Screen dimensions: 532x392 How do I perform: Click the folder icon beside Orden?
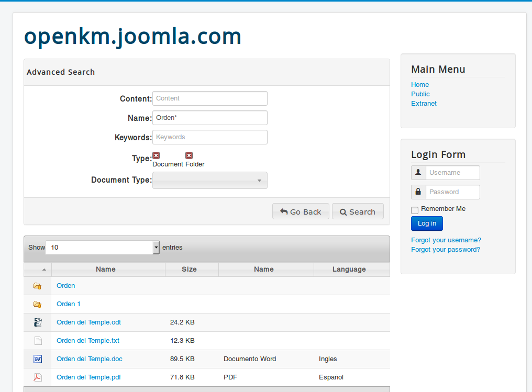pyautogui.click(x=37, y=286)
